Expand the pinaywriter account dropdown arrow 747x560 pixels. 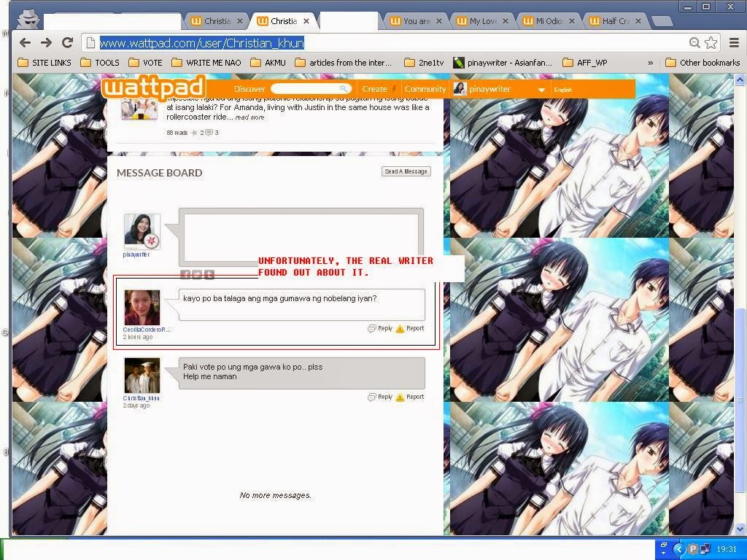coord(541,90)
